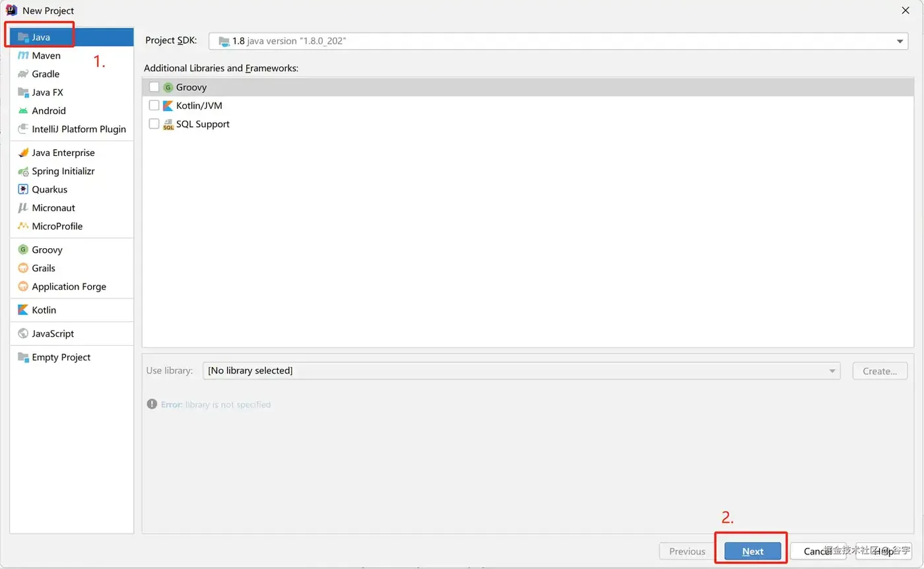Select JavaScript text in sidebar

[x=53, y=333]
